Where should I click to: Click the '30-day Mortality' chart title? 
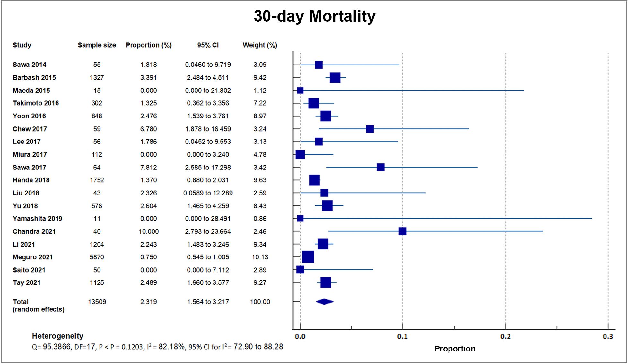[314, 16]
